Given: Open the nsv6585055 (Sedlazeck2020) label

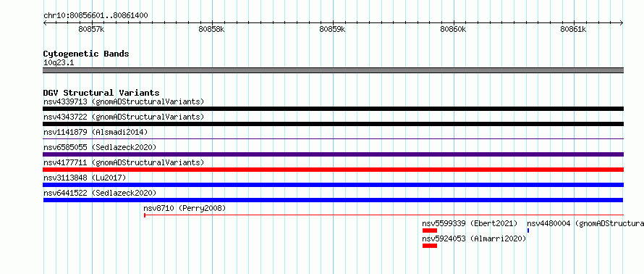Looking at the screenshot, I should (x=100, y=147).
